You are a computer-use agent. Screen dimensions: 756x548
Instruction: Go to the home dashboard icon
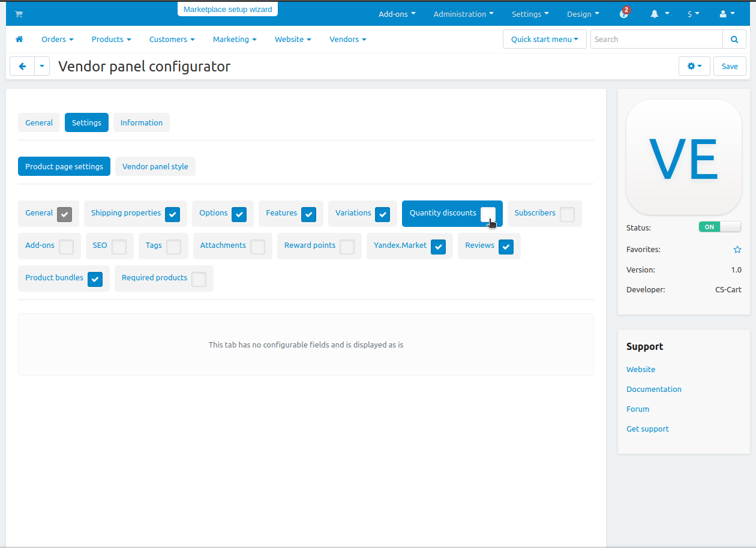coord(19,39)
